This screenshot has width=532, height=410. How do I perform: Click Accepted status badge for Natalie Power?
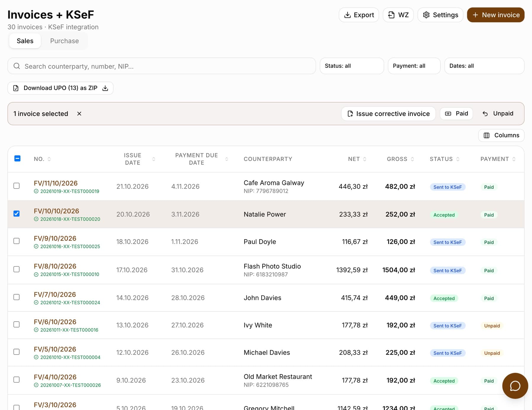(x=444, y=215)
